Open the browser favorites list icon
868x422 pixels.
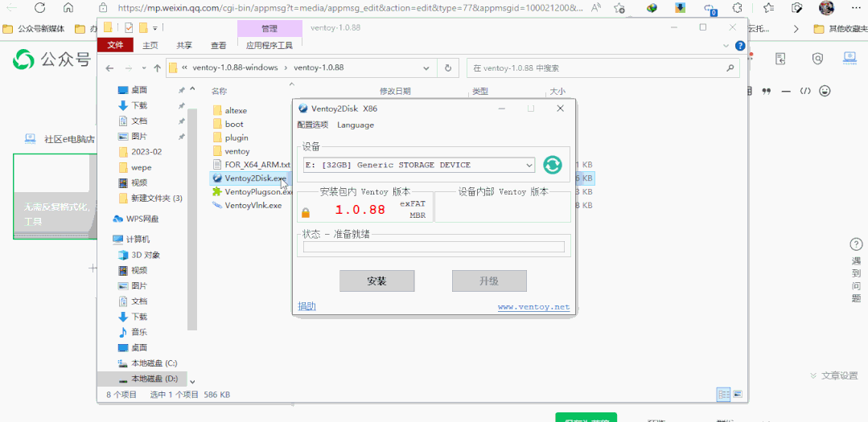tap(768, 8)
